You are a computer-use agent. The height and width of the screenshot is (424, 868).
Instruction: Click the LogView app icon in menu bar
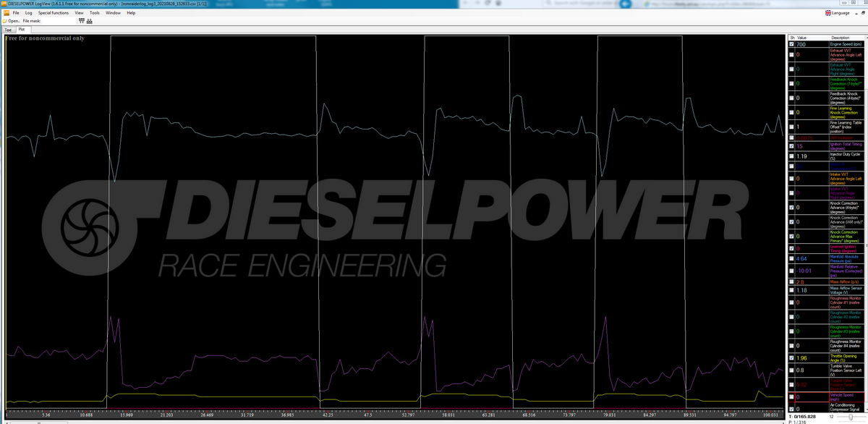[x=4, y=13]
